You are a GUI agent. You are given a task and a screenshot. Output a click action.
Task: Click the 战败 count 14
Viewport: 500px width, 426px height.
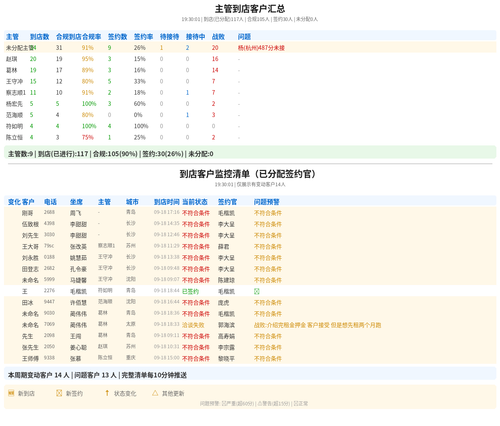click(x=215, y=70)
